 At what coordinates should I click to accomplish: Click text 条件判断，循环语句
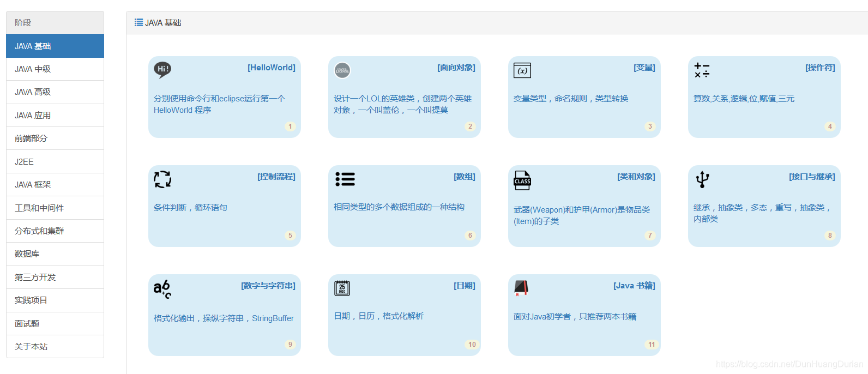[x=190, y=208]
